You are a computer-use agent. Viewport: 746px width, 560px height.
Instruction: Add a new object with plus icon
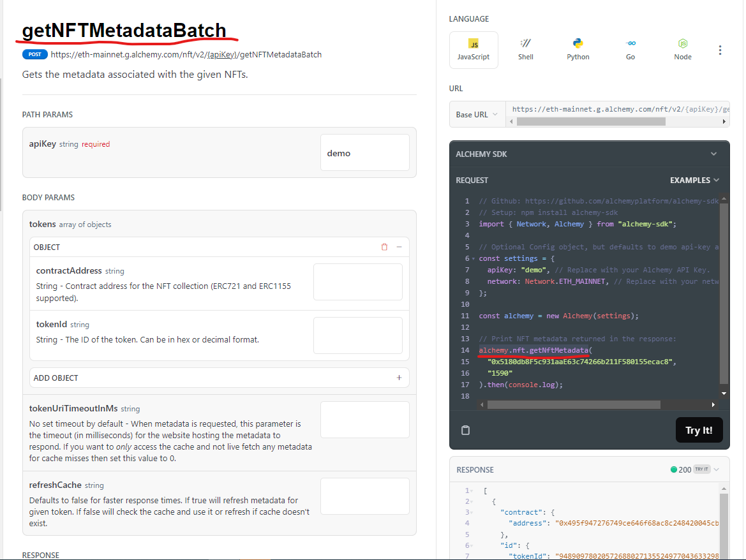point(399,378)
